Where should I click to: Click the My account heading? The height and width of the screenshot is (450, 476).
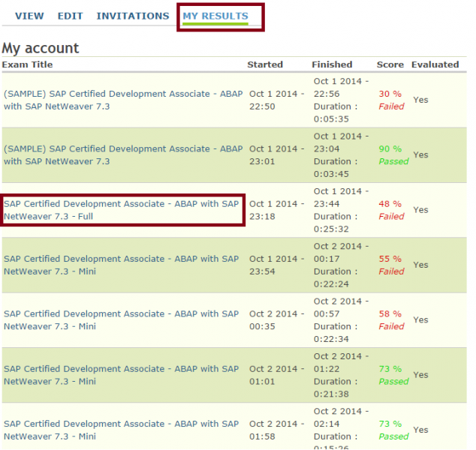(x=41, y=48)
